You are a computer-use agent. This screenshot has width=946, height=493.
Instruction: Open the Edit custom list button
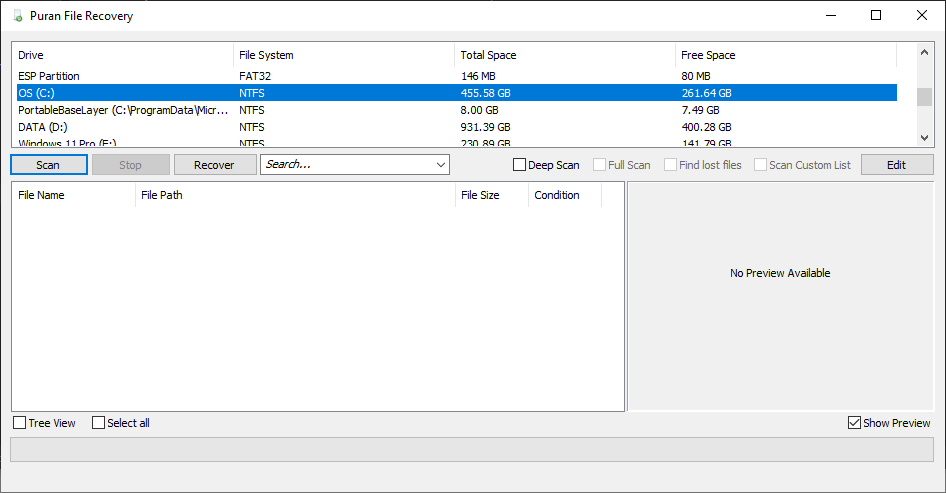pos(897,165)
